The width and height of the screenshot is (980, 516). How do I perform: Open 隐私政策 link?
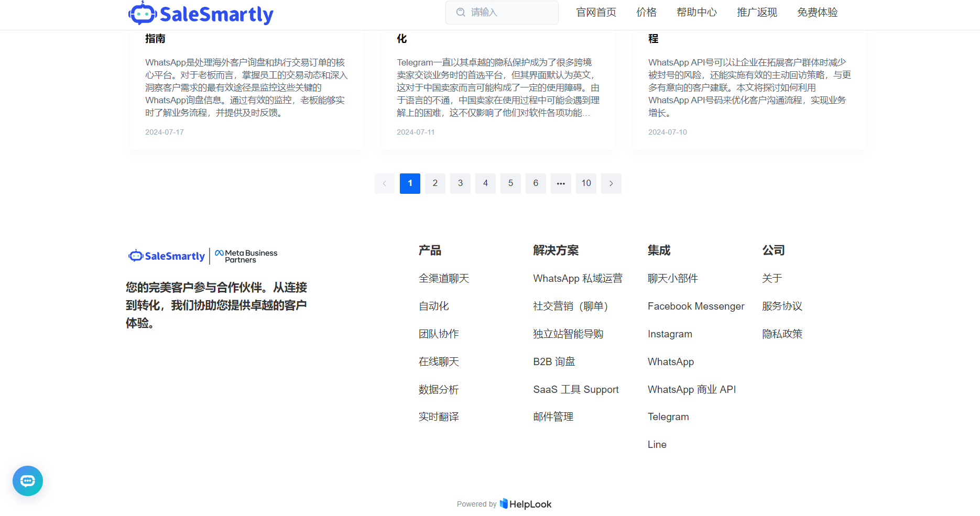[782, 334]
